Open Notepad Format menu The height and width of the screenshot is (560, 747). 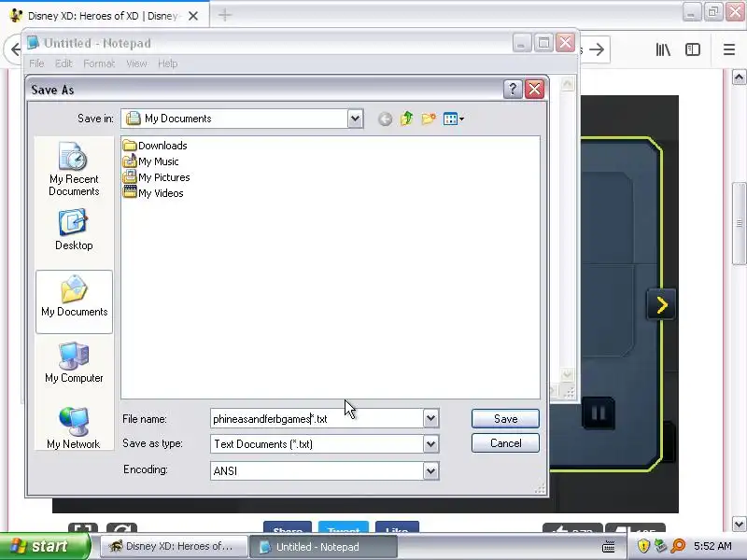coord(99,63)
